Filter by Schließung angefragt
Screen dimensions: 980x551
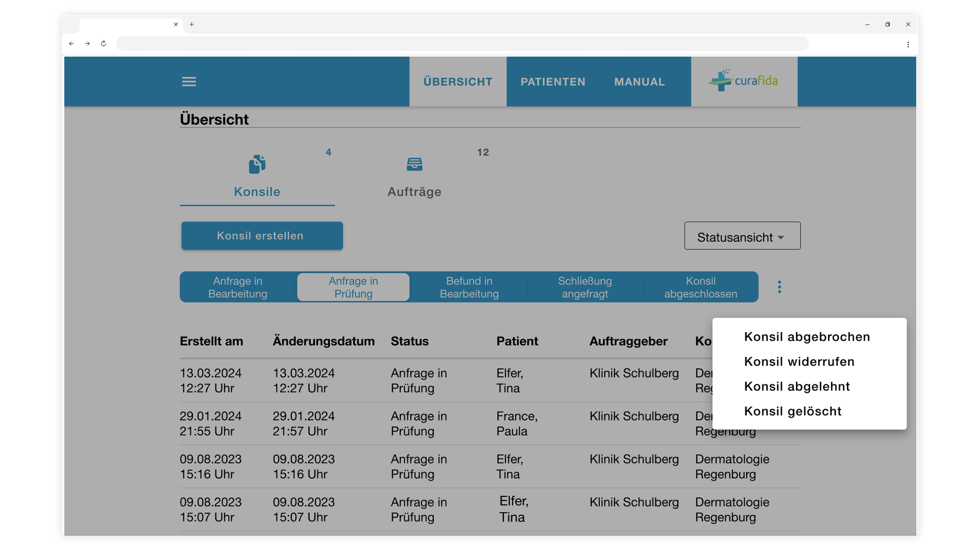[585, 287]
